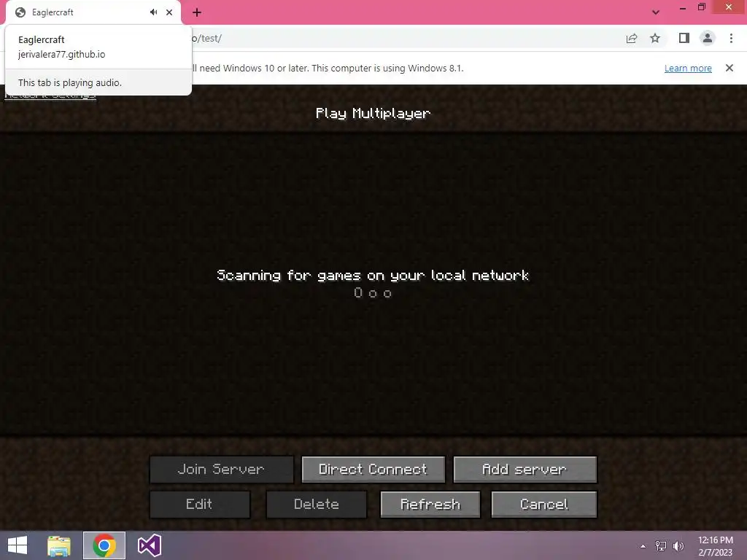This screenshot has width=747, height=560.
Task: Cancel out of Play Multiplayer screen
Action: [x=543, y=505]
